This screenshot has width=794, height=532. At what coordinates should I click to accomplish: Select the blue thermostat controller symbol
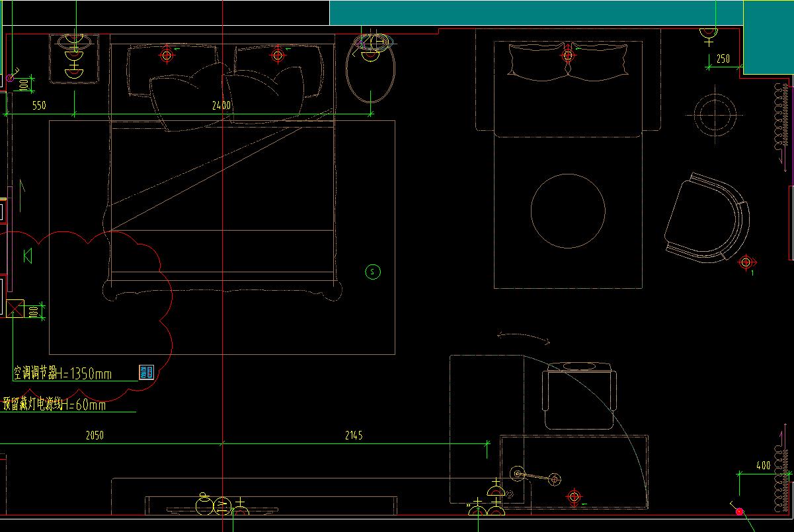pyautogui.click(x=147, y=372)
